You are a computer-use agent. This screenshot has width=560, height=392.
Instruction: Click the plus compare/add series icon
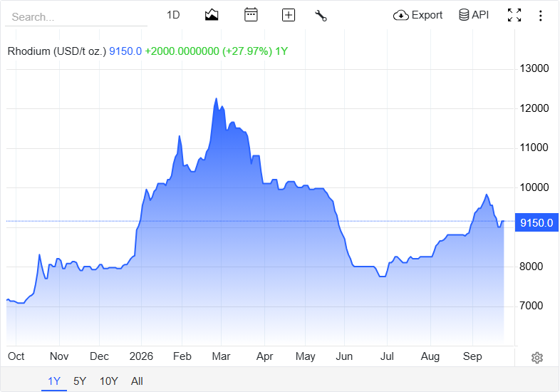tap(289, 15)
